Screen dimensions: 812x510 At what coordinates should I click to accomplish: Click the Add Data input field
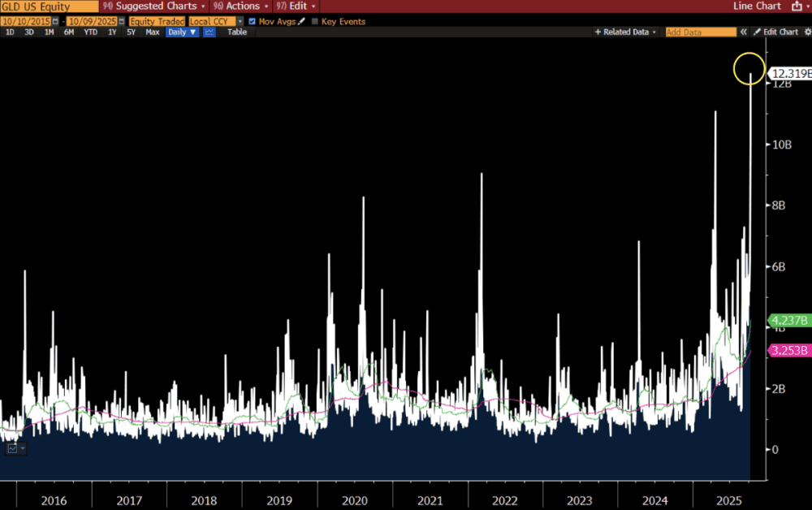(x=699, y=32)
